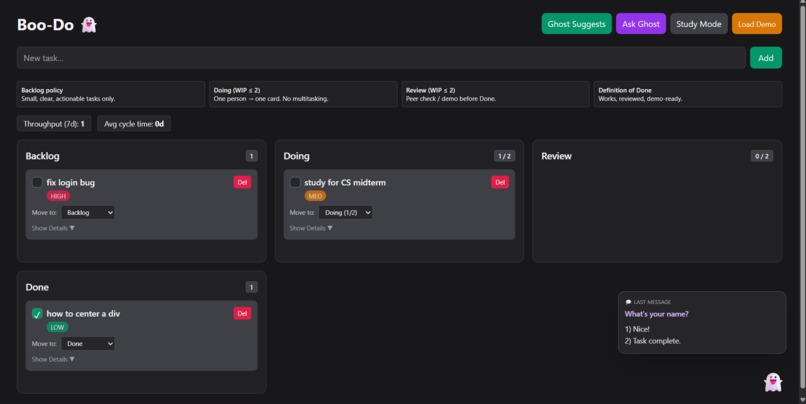Delete the 'study for CS midterm' task

[x=500, y=182]
